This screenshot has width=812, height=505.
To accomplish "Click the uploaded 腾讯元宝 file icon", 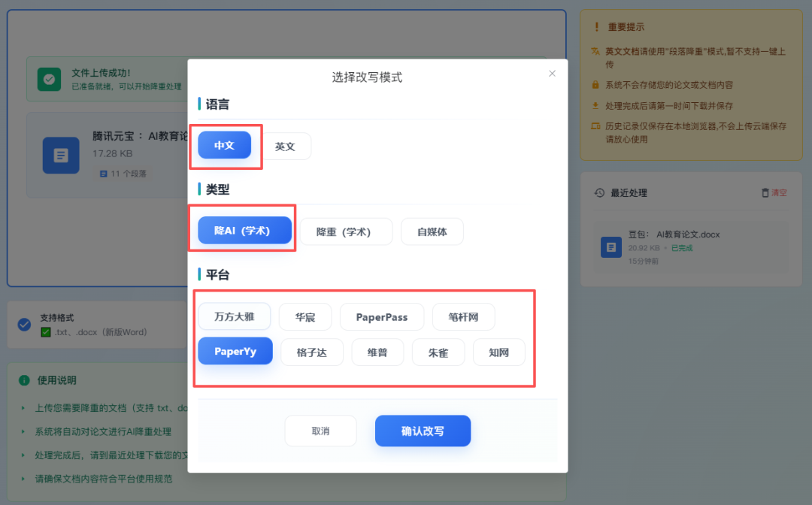I will point(61,155).
